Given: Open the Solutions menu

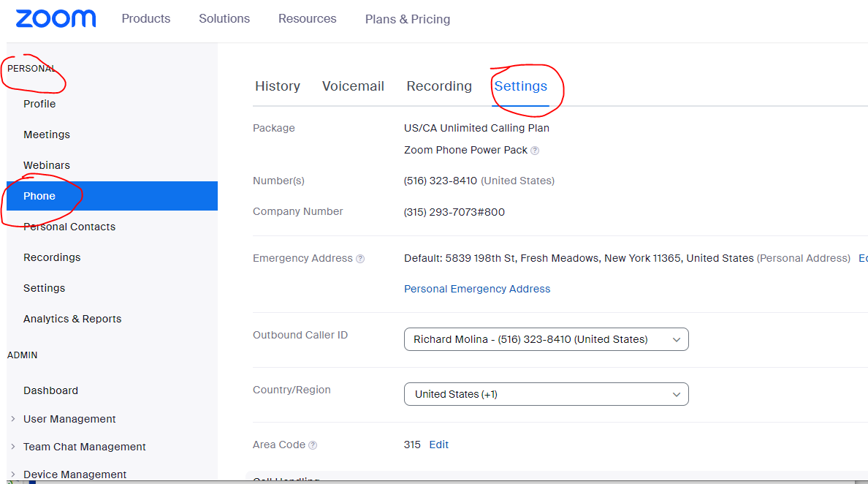Looking at the screenshot, I should click(x=224, y=19).
